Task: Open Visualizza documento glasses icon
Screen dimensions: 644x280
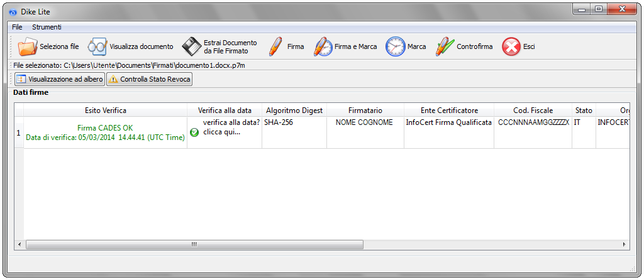Action: click(x=97, y=46)
